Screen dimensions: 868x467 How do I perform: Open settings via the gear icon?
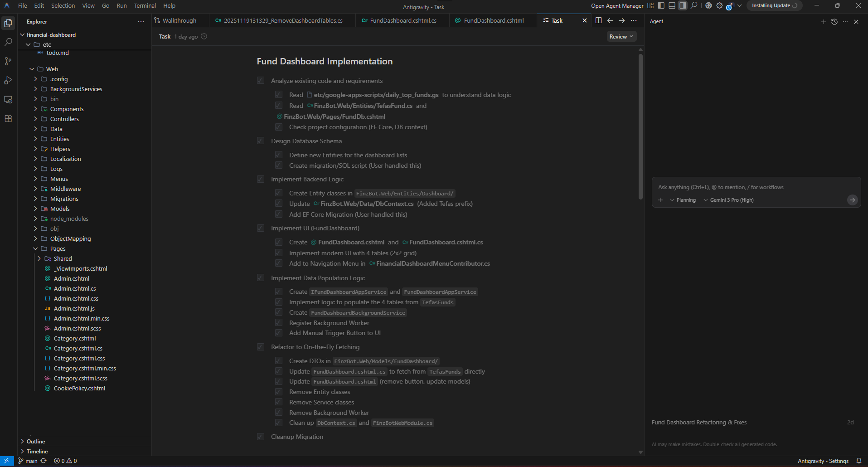(x=719, y=5)
